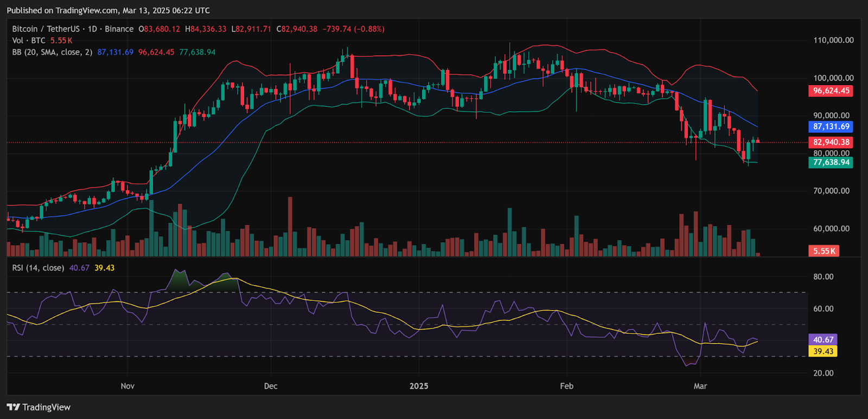This screenshot has width=868, height=419.
Task: Click the Published on TradingView.com header text
Action: 108,10
